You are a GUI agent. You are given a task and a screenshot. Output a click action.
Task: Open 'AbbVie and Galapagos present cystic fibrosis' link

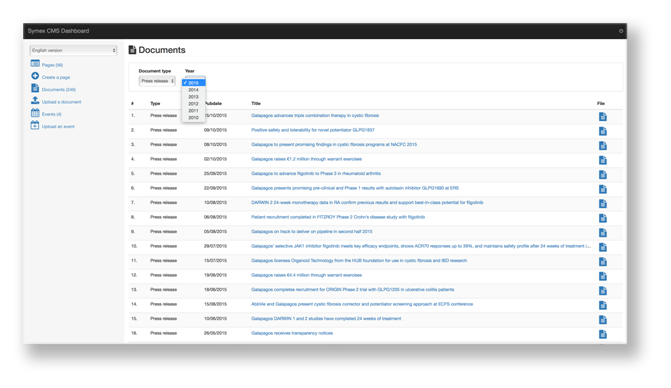(x=362, y=304)
